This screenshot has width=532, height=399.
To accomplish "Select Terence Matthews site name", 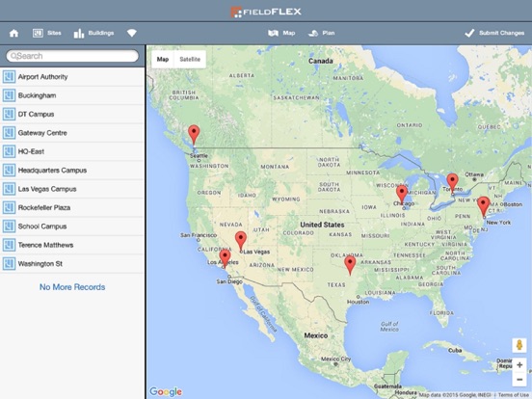I will point(45,245).
